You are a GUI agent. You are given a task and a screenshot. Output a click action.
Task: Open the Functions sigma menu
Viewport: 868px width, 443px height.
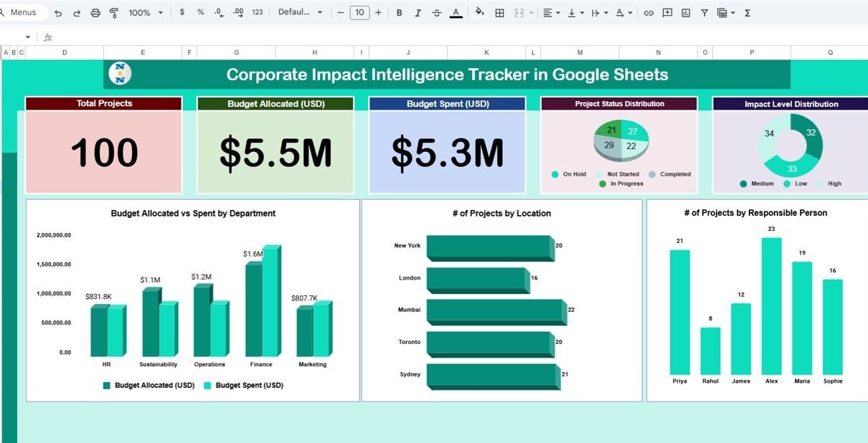point(747,13)
